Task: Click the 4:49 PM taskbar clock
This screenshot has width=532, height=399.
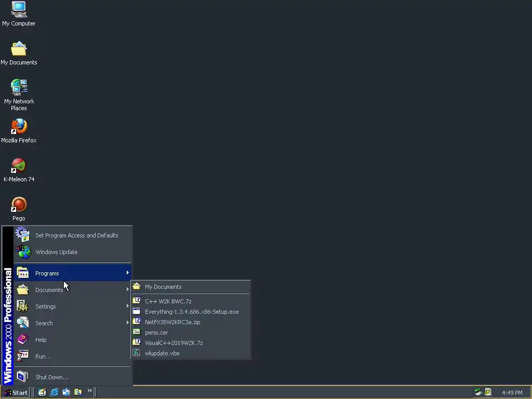Action: point(512,393)
